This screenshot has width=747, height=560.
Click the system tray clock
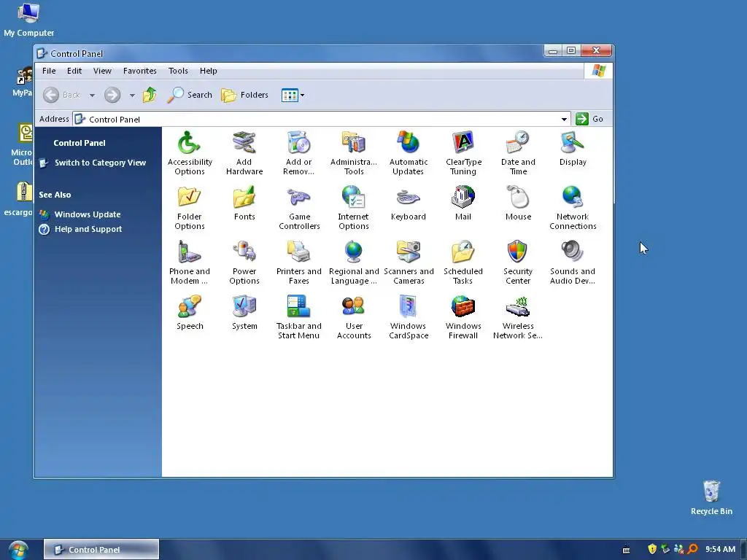coord(720,549)
